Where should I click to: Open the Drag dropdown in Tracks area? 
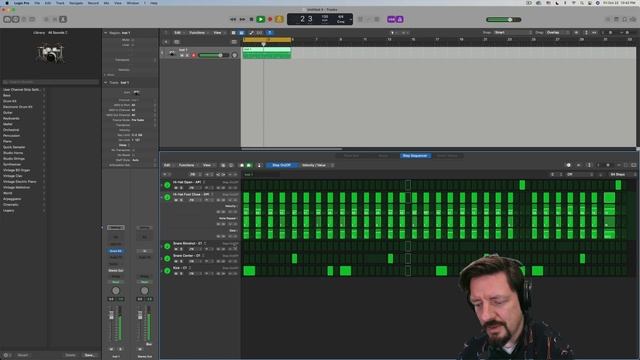[x=557, y=33]
